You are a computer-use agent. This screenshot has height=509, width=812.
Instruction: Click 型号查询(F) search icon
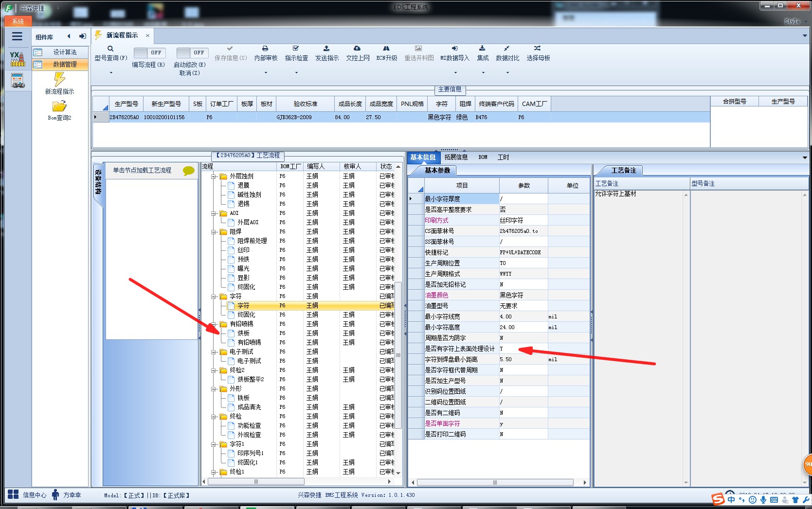(110, 49)
